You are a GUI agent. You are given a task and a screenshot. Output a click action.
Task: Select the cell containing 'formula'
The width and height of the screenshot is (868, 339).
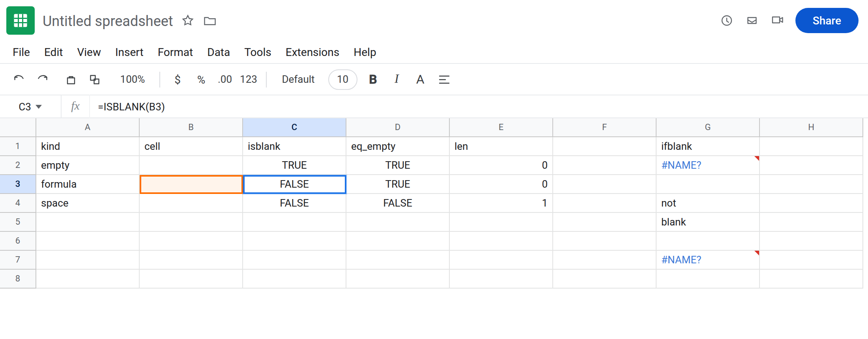(88, 184)
